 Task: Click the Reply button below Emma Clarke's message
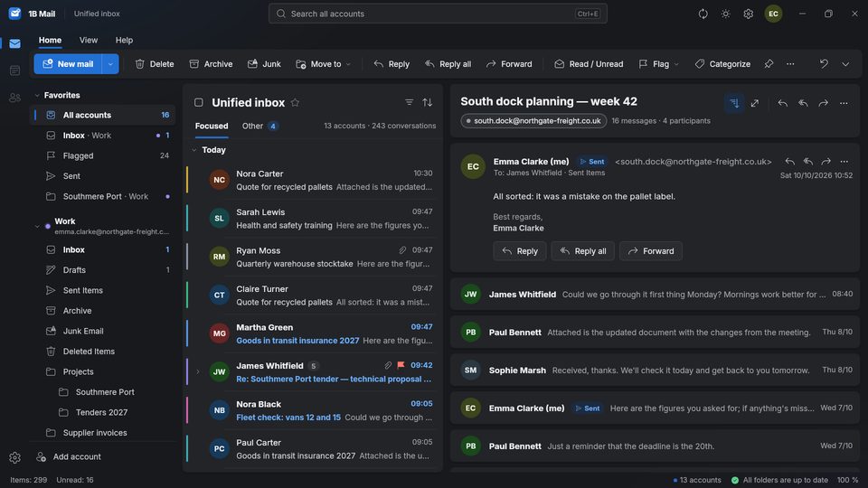pyautogui.click(x=520, y=251)
